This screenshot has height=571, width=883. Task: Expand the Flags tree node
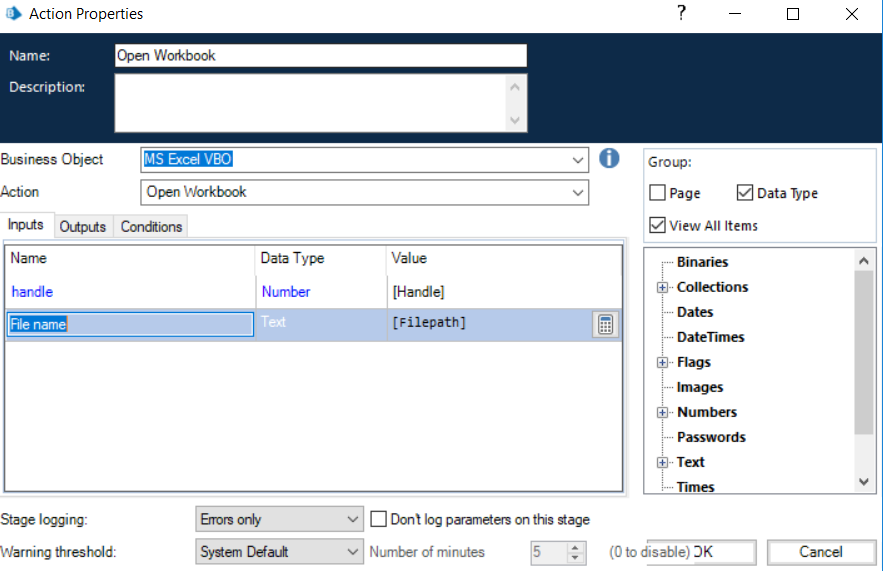[662, 362]
